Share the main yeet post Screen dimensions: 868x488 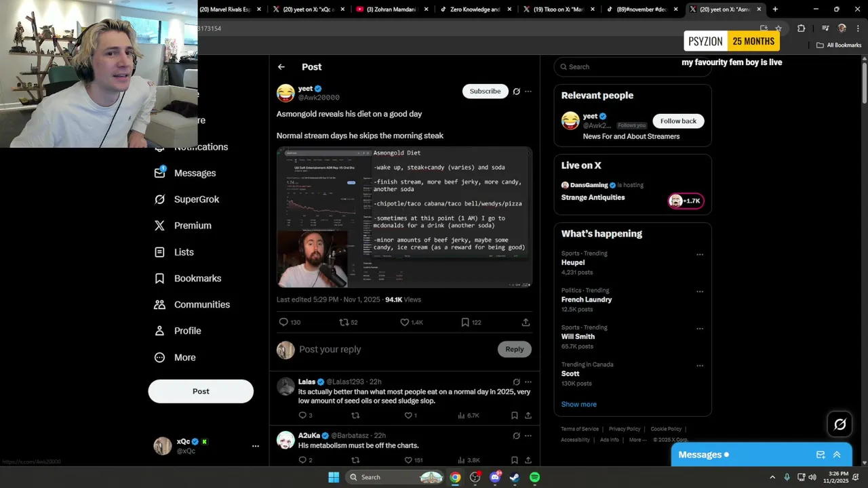point(526,323)
